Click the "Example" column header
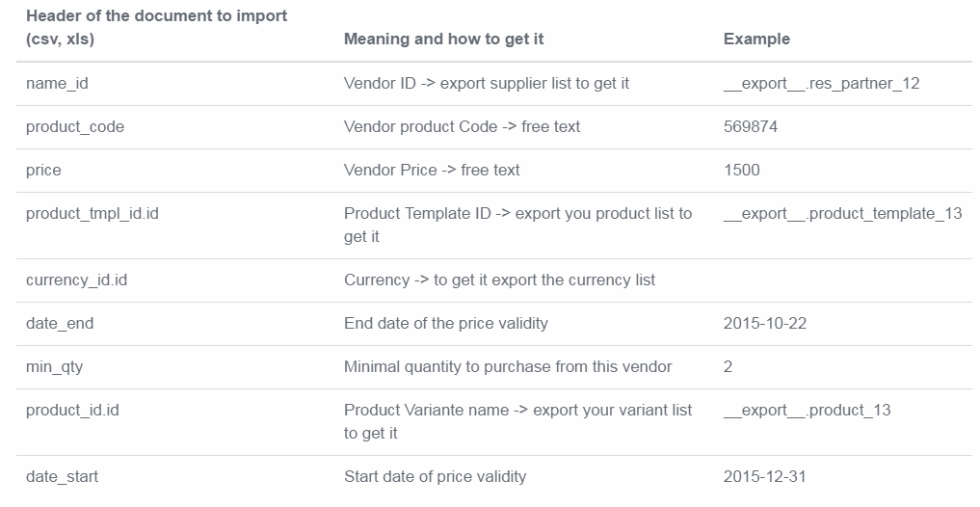The width and height of the screenshot is (980, 507). pyautogui.click(x=756, y=40)
